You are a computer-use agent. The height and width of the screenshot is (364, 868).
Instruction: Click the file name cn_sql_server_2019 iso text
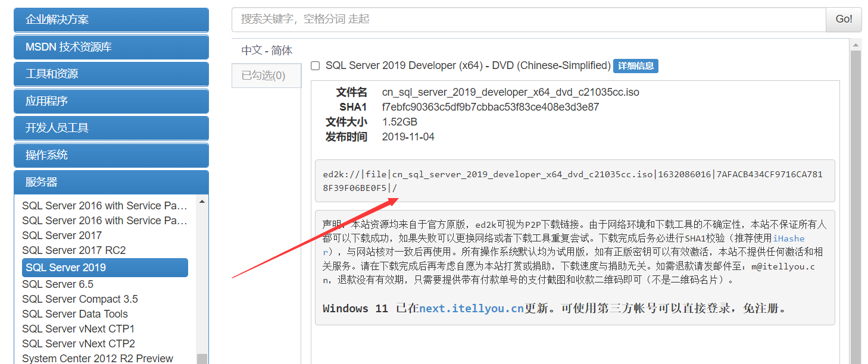(x=511, y=93)
